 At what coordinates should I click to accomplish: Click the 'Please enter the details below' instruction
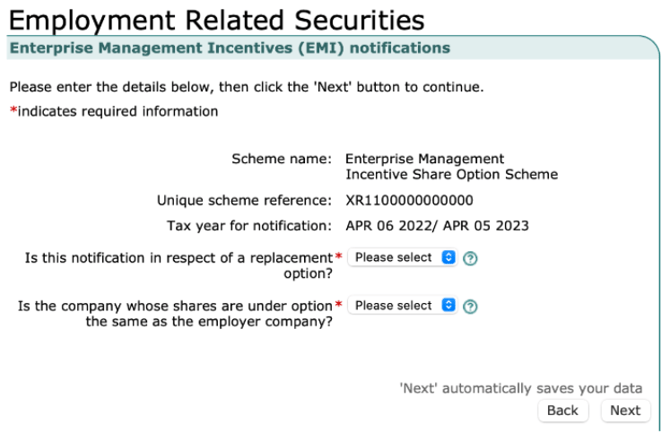pos(246,87)
